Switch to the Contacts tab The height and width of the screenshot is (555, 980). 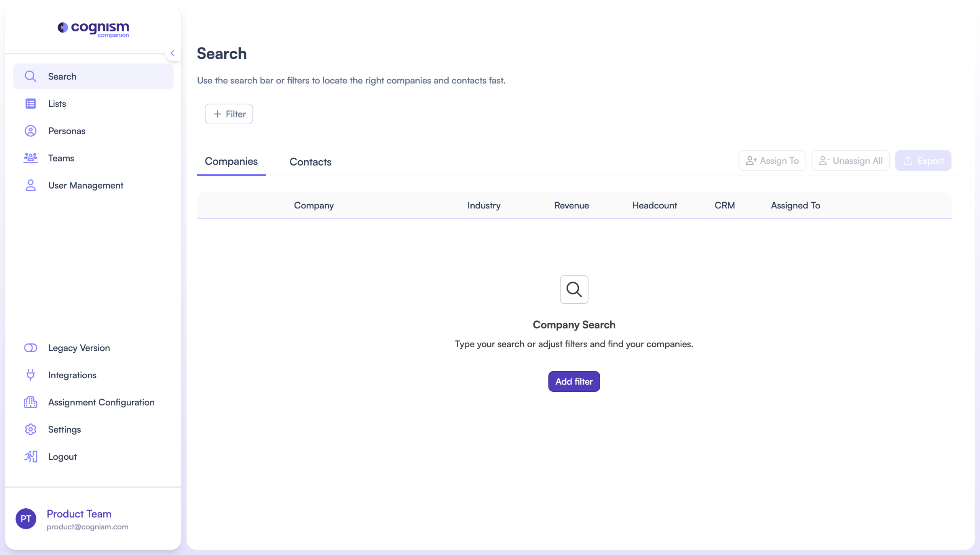[310, 162]
